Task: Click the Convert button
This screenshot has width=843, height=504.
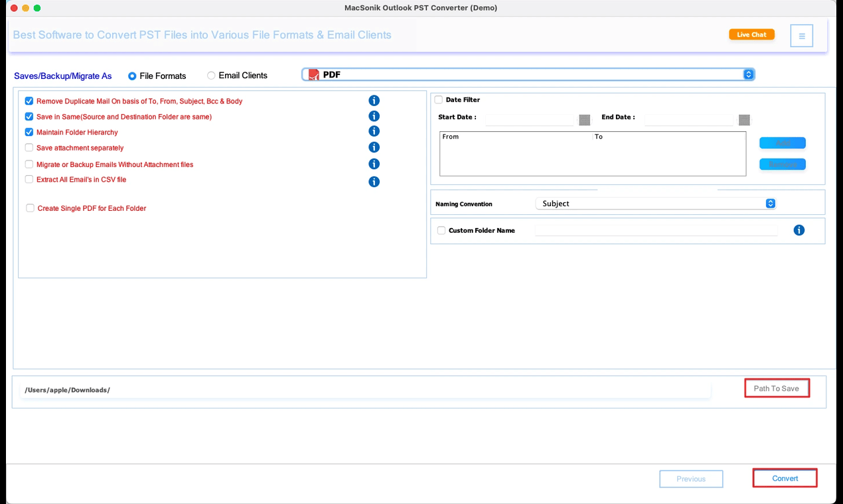Action: coord(785,477)
